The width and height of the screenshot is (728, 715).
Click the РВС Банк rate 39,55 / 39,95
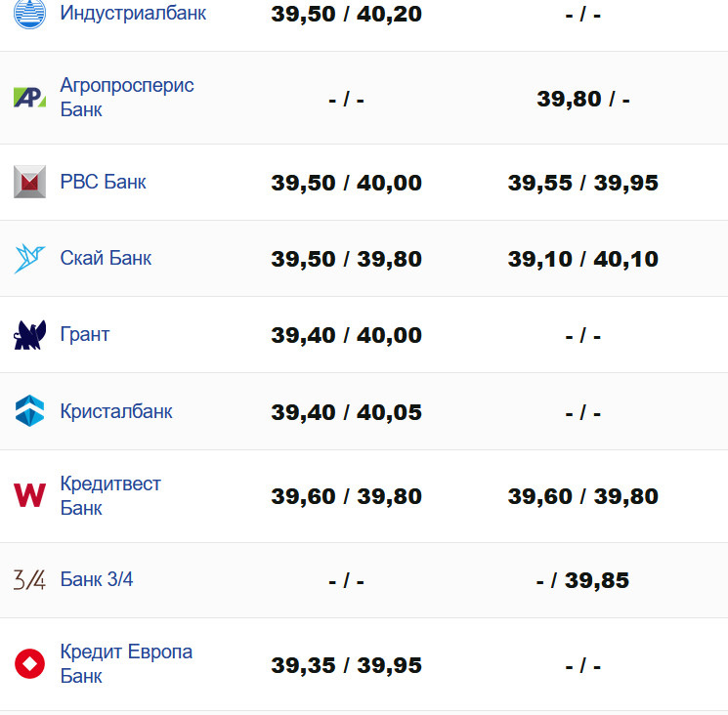[582, 183]
